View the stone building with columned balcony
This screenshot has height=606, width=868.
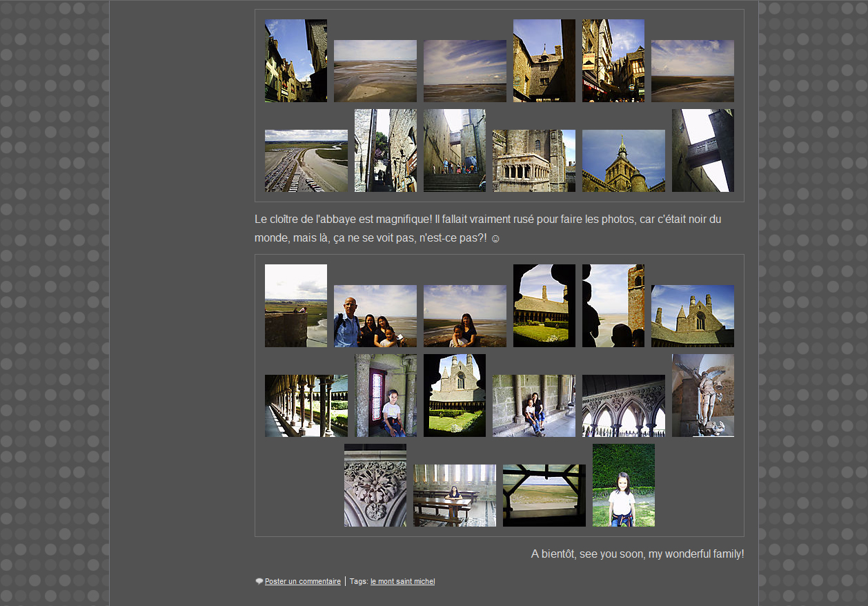[533, 161]
